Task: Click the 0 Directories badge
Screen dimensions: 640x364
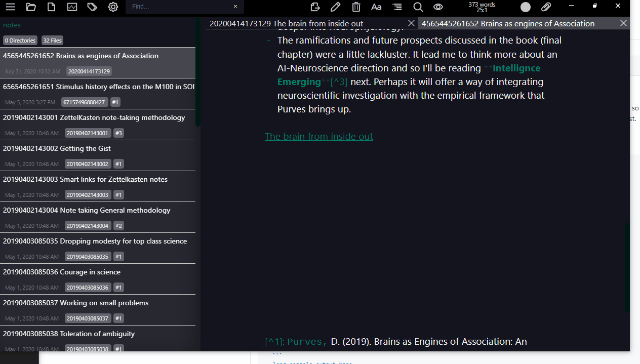Action: pos(20,41)
